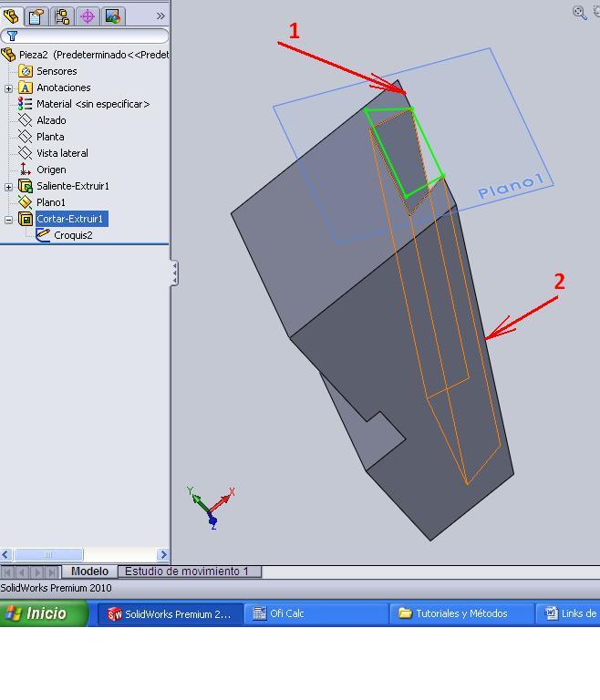Click the Inicio start button

point(44,613)
